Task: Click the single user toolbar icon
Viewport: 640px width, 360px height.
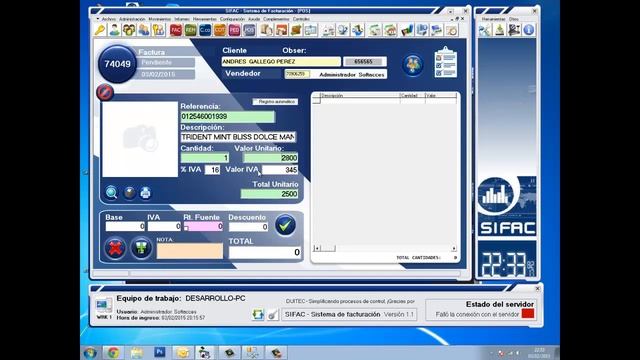Action: click(x=115, y=30)
